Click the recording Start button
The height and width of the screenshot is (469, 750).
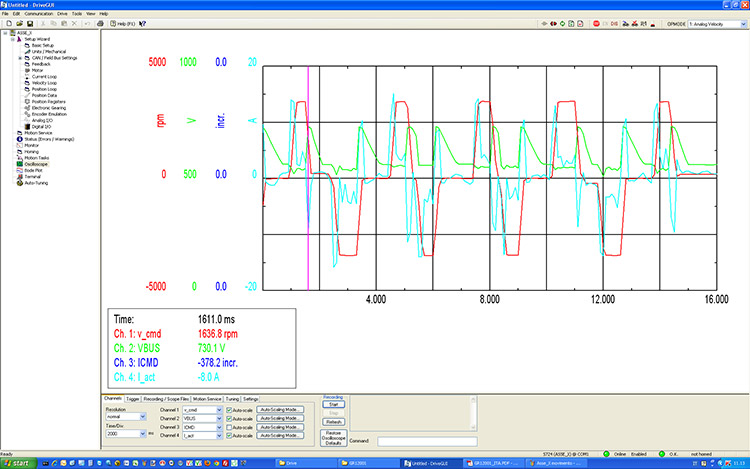coord(334,404)
